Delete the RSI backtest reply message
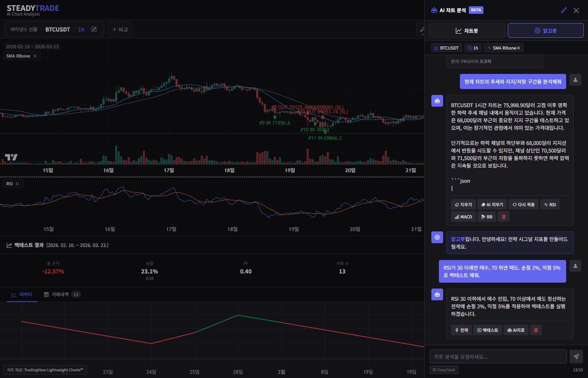Screen dimensions: 588x378 click(536, 330)
